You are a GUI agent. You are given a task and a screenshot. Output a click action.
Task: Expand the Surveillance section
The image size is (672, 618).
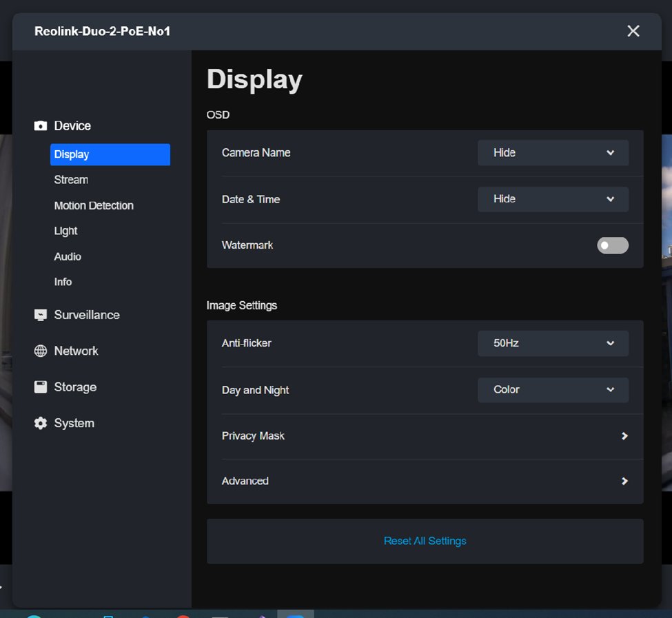[x=87, y=315]
